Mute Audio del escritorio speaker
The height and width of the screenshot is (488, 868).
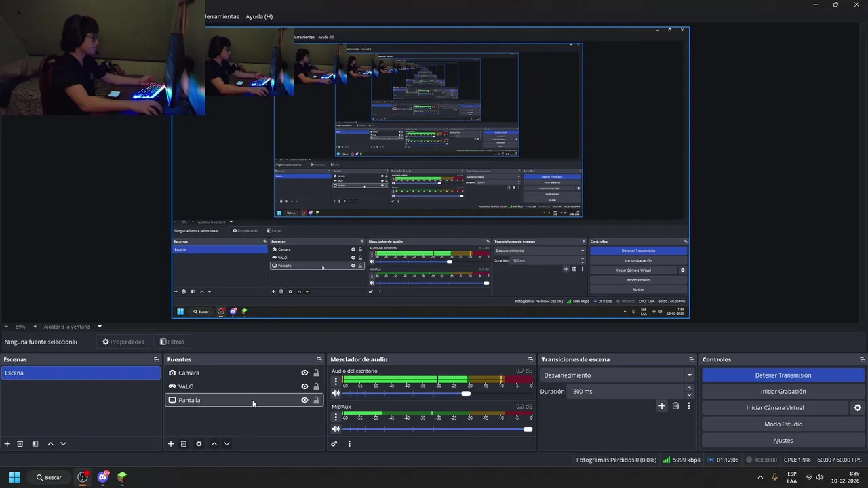point(336,394)
